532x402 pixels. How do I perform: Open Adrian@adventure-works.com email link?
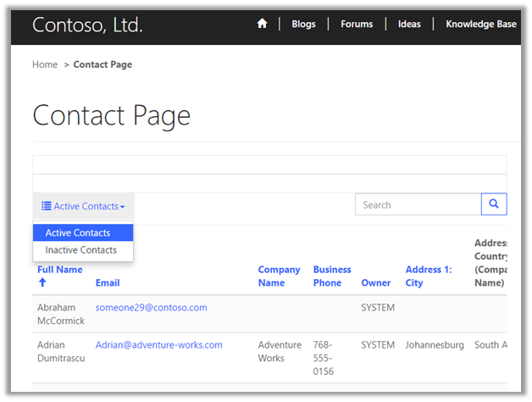click(158, 345)
